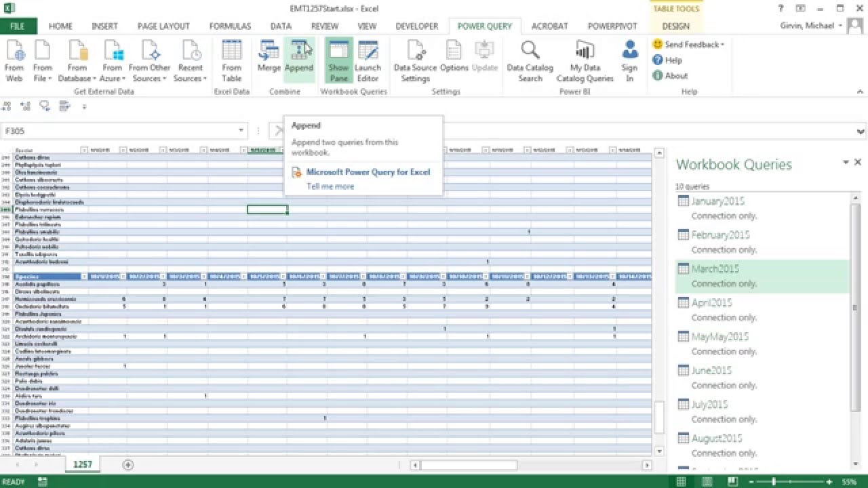Select the June2015 query

[763, 378]
